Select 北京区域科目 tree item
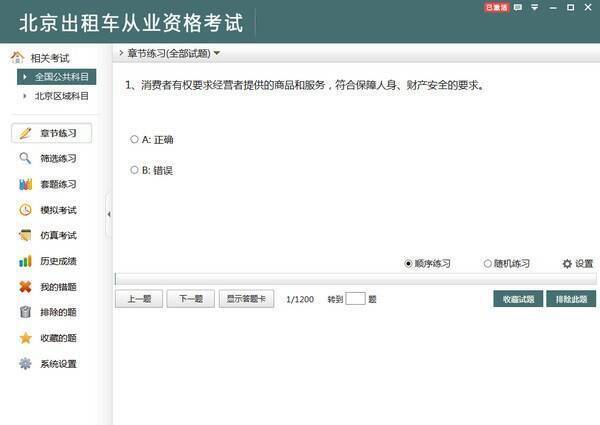Screen dimensions: 600x425 point(57,96)
